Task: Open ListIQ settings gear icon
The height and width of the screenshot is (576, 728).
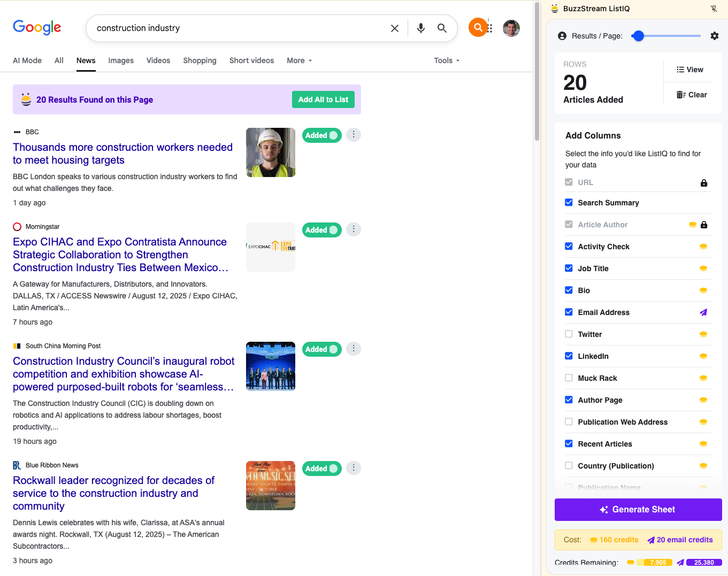Action: tap(714, 36)
